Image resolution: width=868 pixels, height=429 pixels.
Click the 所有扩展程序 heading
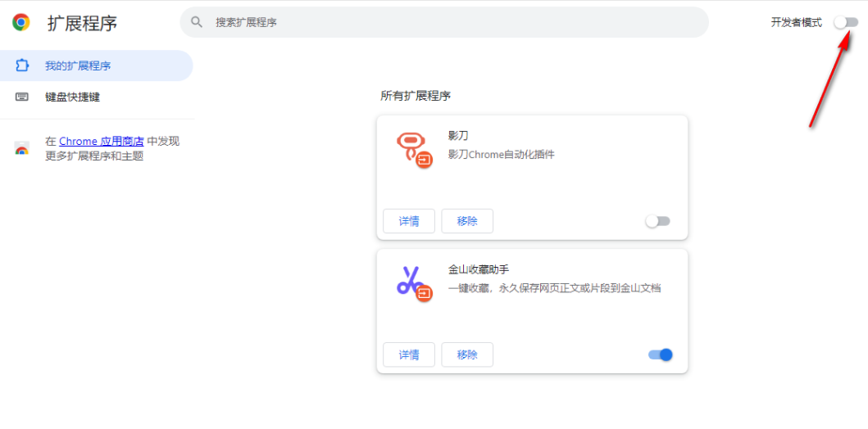coord(416,96)
